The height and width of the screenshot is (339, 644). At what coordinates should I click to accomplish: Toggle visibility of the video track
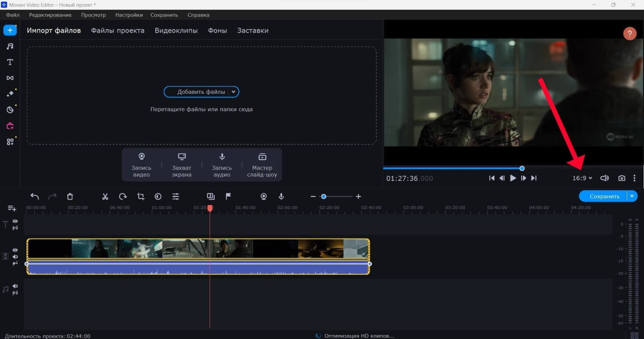(15, 250)
